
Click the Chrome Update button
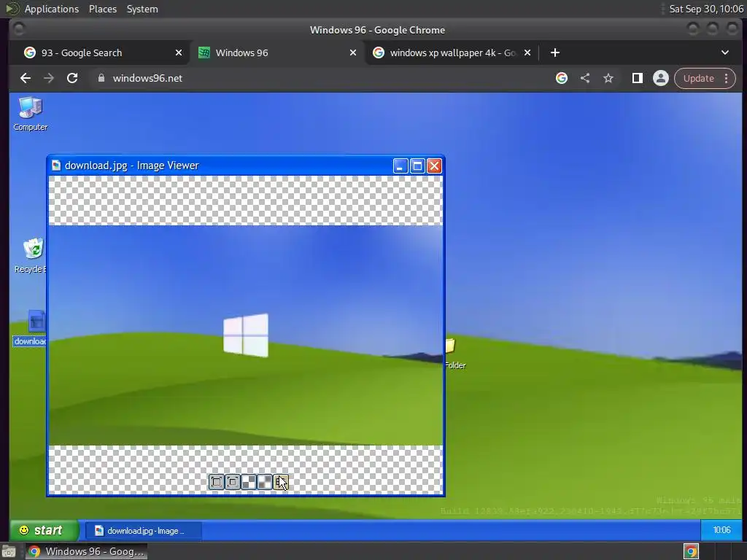[x=698, y=78]
